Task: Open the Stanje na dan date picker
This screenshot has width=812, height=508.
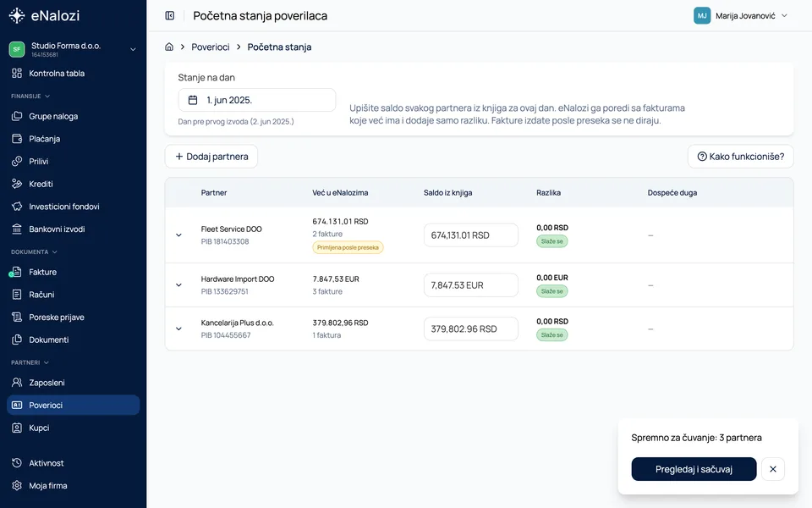Action: [257, 100]
